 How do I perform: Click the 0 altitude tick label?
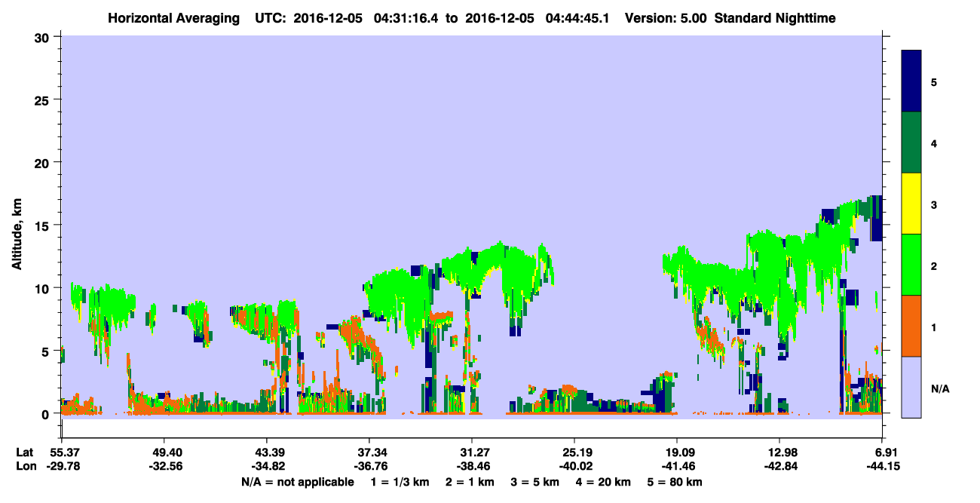pos(48,414)
